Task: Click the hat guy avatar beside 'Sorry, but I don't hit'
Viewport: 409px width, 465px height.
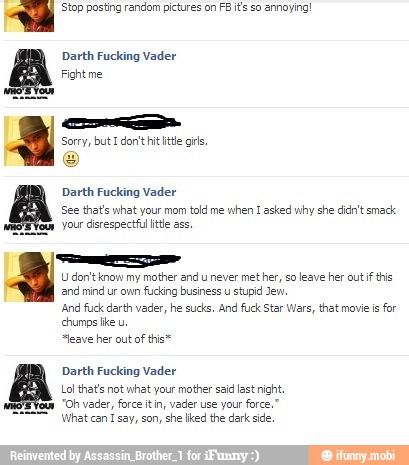Action: [x=29, y=141]
